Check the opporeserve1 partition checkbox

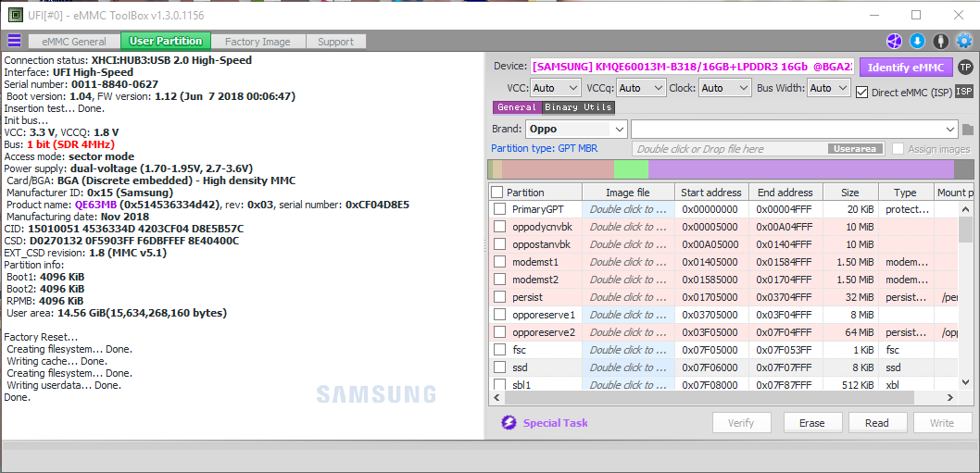[x=499, y=315]
